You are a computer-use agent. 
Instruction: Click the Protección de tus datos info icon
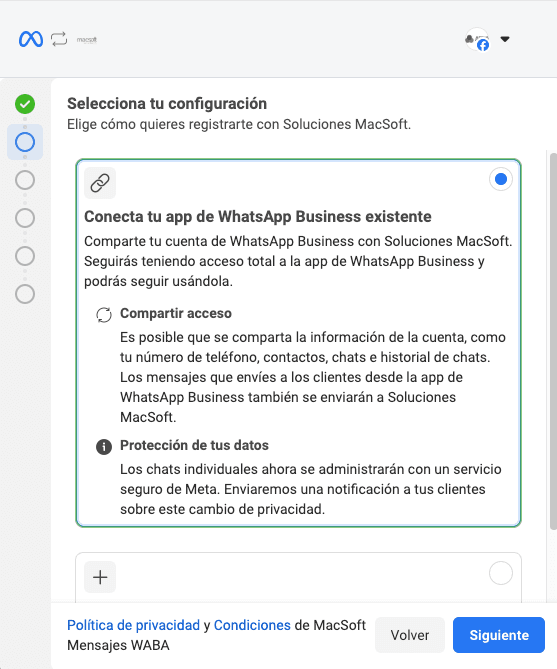104,447
